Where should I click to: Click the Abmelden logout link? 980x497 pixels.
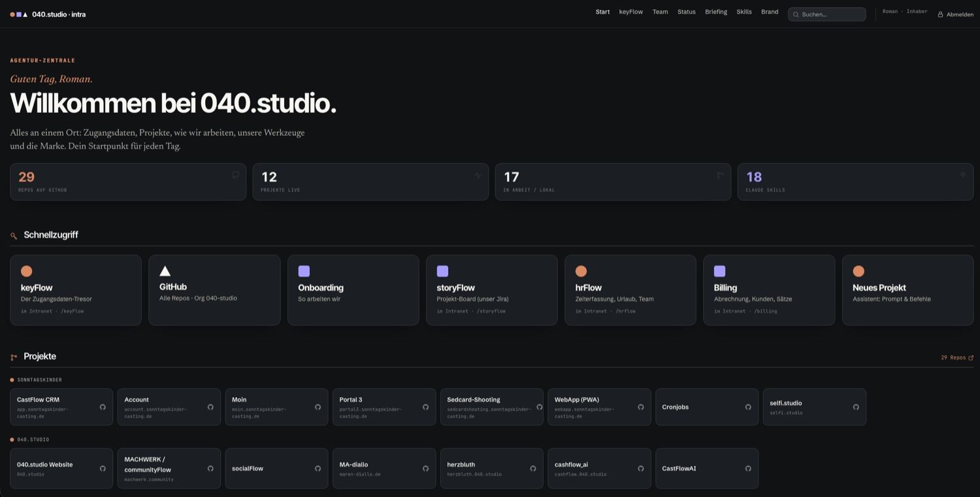coord(960,14)
